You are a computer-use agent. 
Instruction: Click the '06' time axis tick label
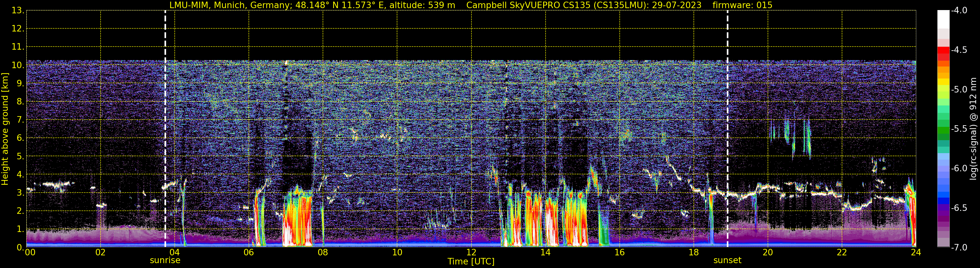(249, 253)
